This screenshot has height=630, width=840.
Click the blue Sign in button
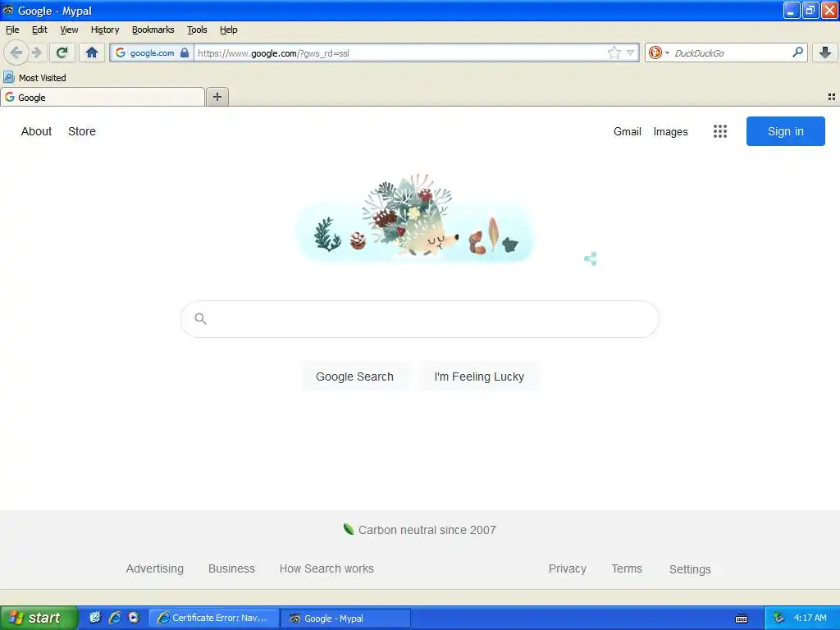(785, 131)
